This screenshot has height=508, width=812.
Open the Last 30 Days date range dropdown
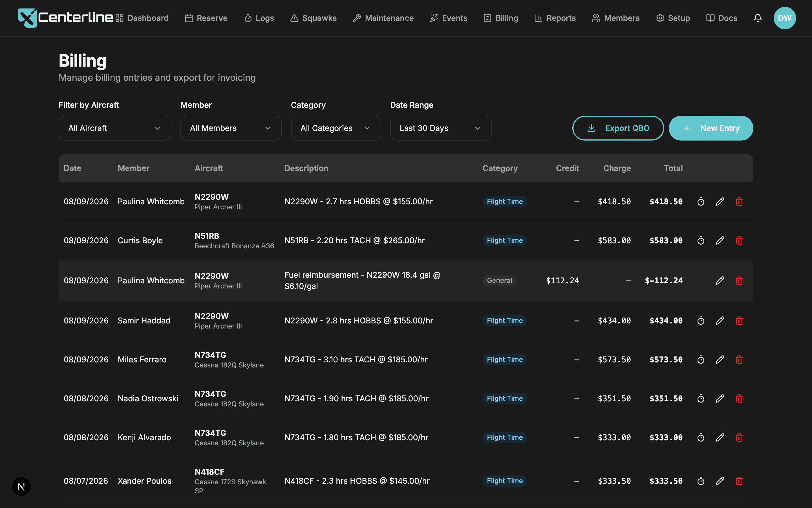click(441, 128)
